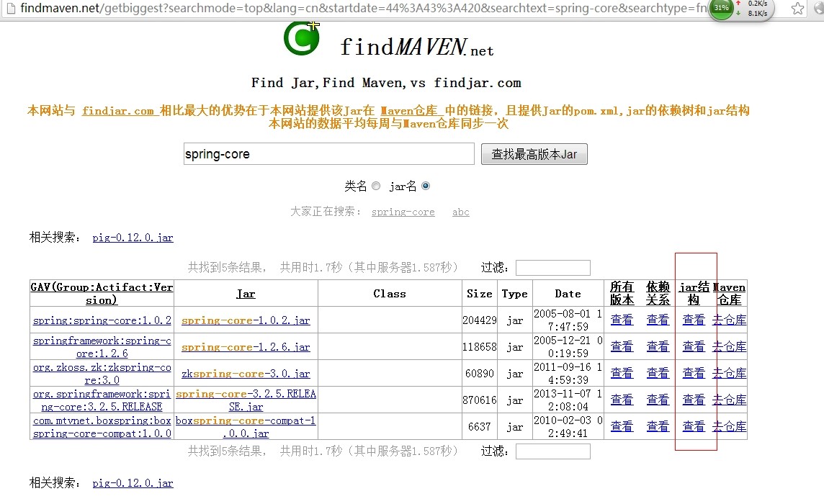Image resolution: width=824 pixels, height=504 pixels.
Task: Click the 依赖关系 column header
Action: pyautogui.click(x=658, y=293)
